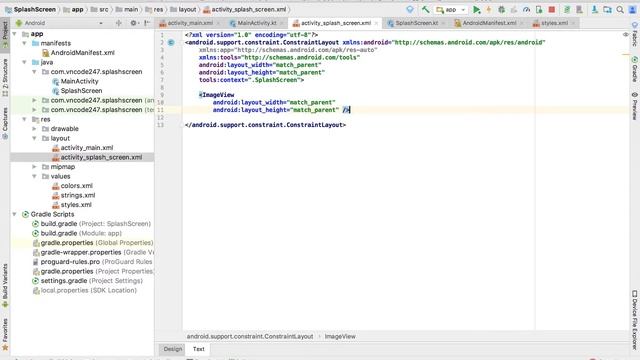The height and width of the screenshot is (360, 640).
Task: Open the SDK Manager download icon
Action: coord(595,9)
